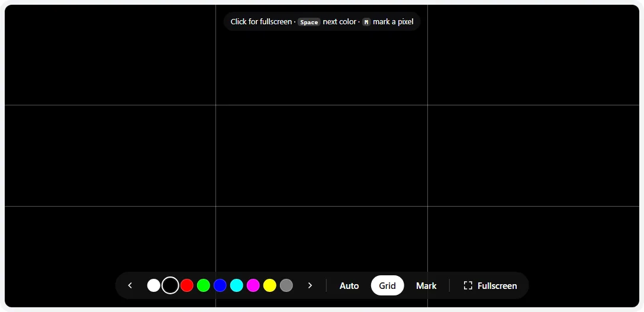
Task: Select the white color swatch
Action: pyautogui.click(x=154, y=285)
